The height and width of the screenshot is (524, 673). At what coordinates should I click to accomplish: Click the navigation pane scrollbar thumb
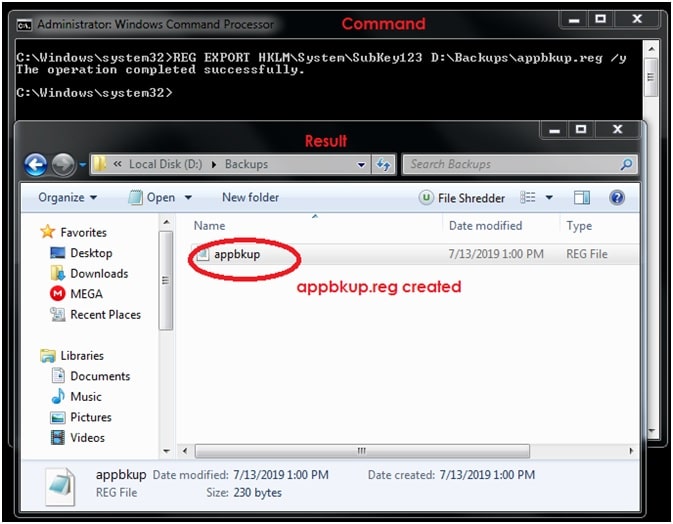[x=166, y=281]
